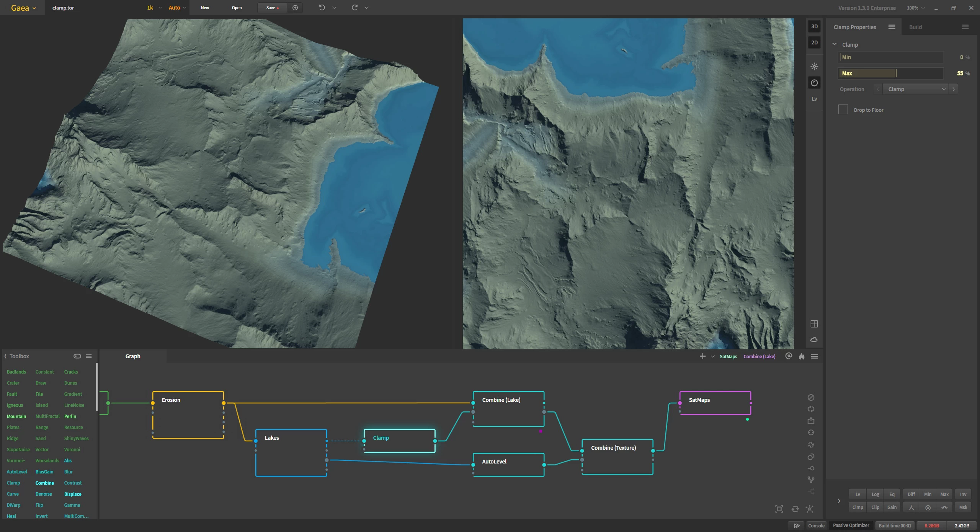Click the flame icon in graph header
Viewport: 980px width, 532px height.
coord(802,356)
